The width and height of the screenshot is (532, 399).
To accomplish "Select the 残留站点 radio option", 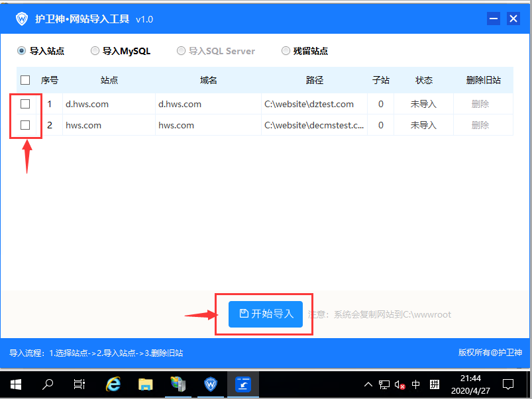I will point(286,50).
